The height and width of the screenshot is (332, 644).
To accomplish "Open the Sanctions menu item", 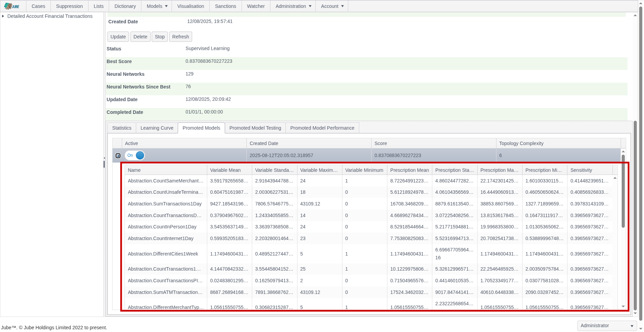I will click(225, 6).
